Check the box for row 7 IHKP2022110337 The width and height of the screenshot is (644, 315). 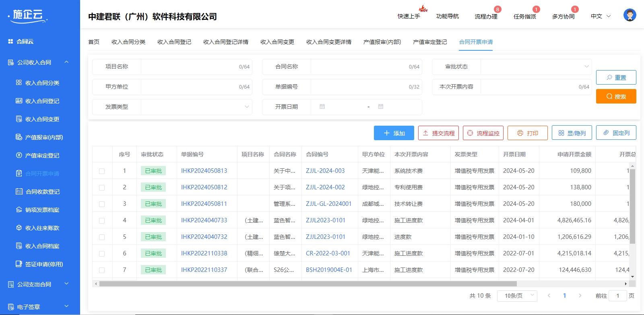102,270
